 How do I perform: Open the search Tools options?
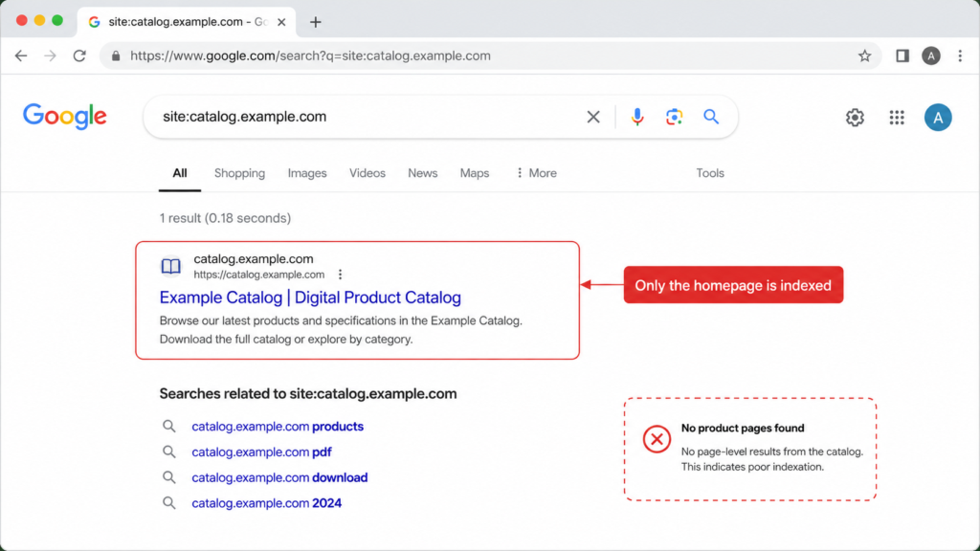(x=710, y=173)
